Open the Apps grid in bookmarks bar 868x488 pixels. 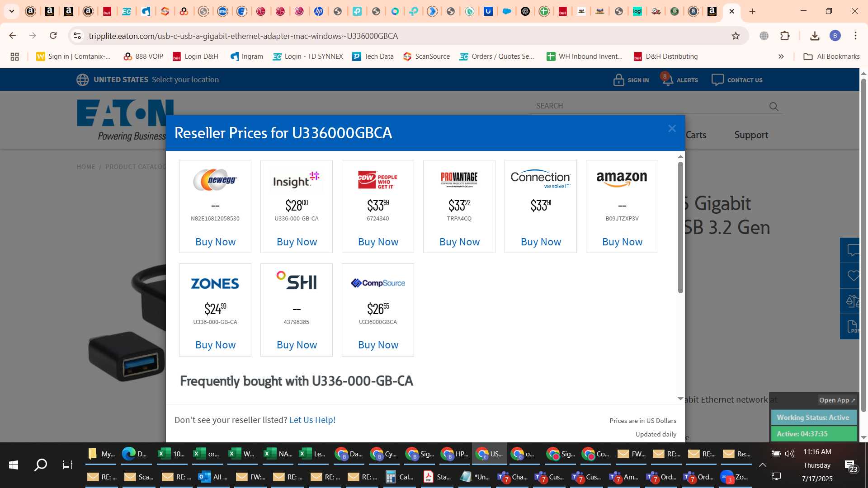14,56
